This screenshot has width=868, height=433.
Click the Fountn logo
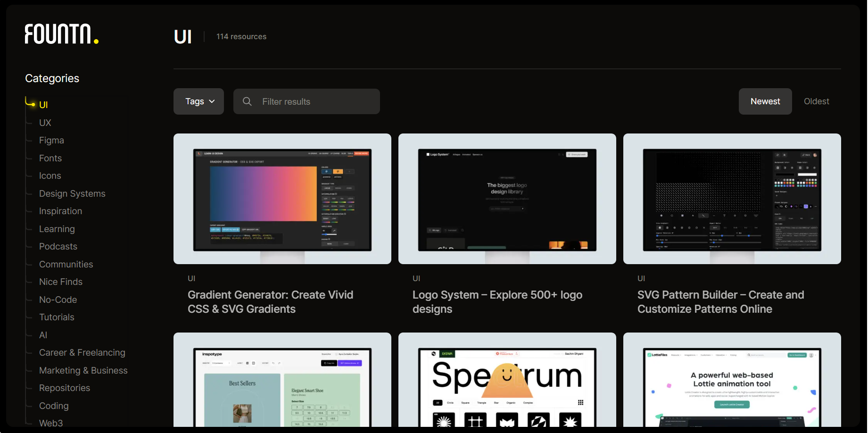[62, 34]
